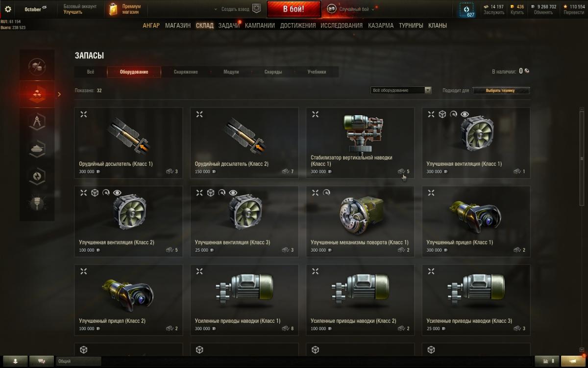Click the Выбрать технику button
588x368 pixels.
500,90
